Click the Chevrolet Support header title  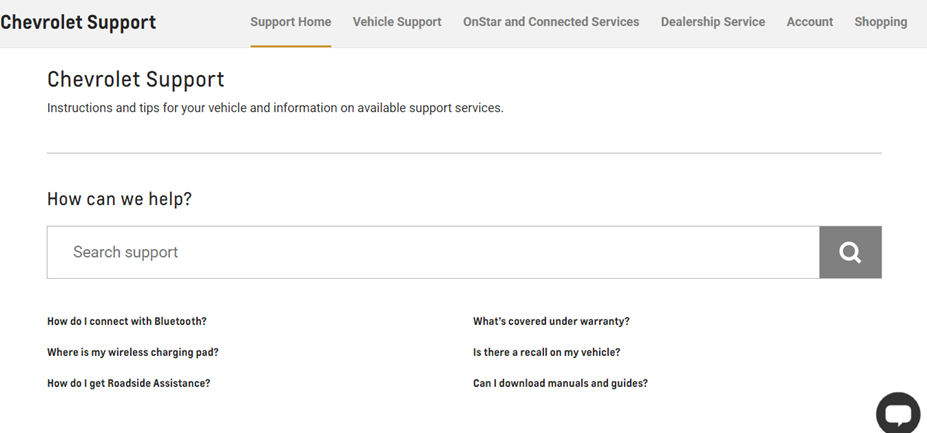(x=78, y=22)
